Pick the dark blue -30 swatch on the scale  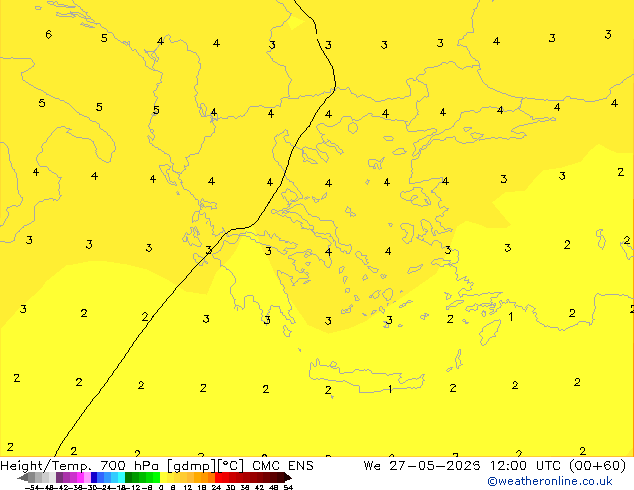(94, 477)
